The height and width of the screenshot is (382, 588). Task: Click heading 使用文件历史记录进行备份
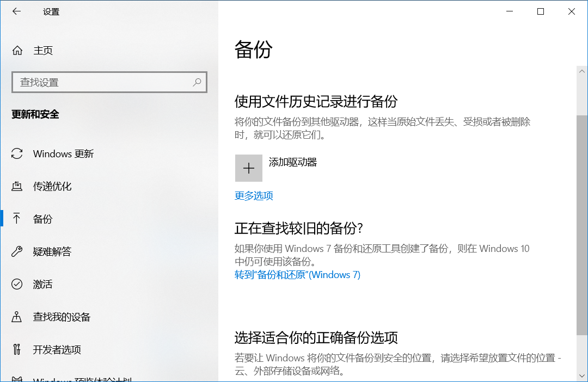316,101
